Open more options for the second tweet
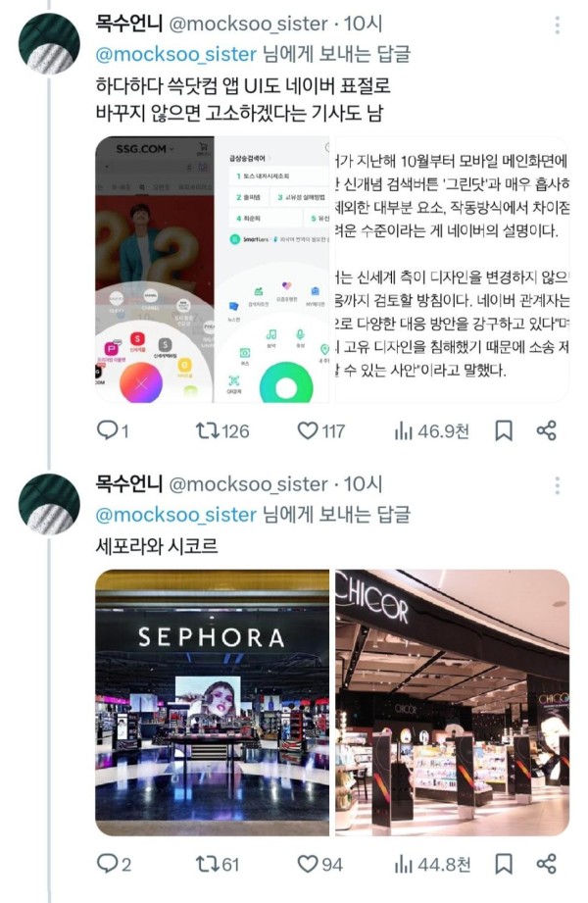Screen dimensions: 588x903 (557, 485)
